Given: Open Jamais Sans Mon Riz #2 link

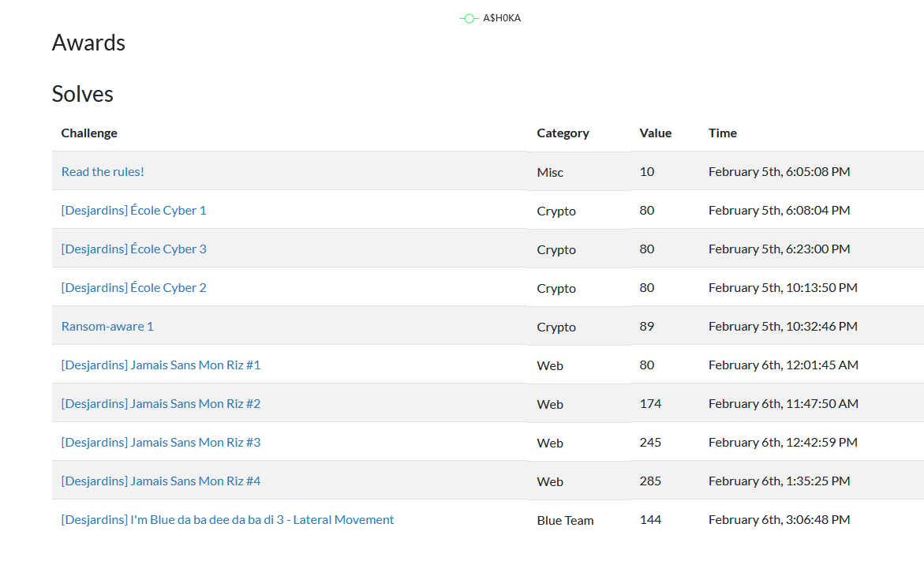Looking at the screenshot, I should 161,403.
